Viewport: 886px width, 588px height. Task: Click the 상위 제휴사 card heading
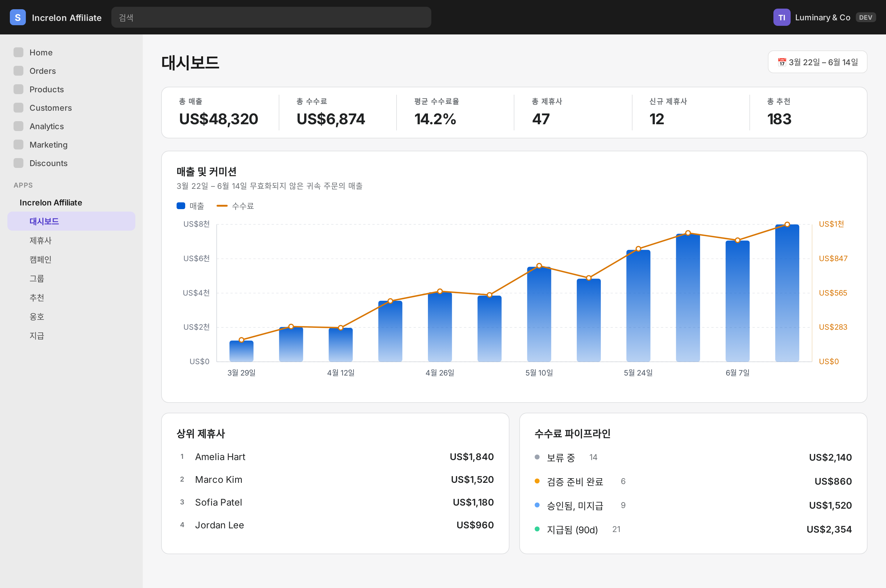(x=201, y=434)
